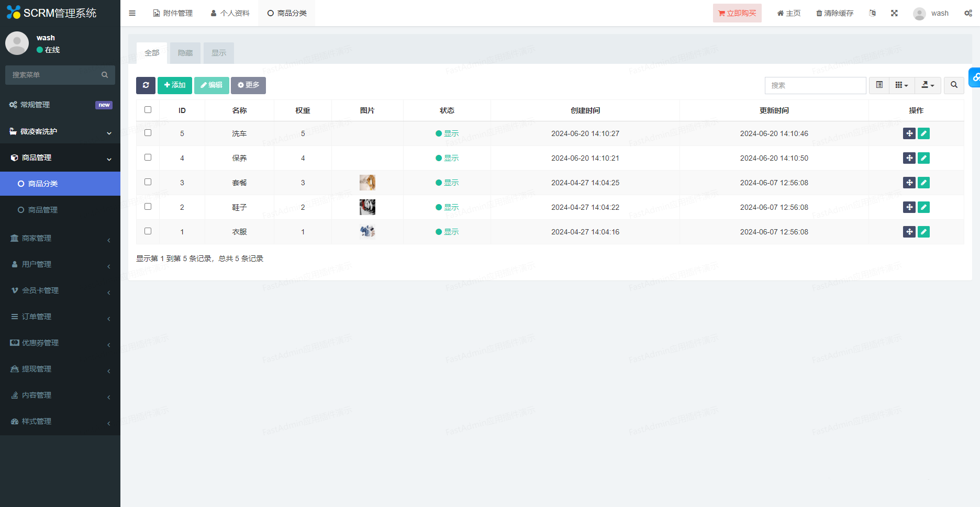The image size is (980, 507).
Task: Expand the 商家管理 sidebar menu
Action: (60, 238)
